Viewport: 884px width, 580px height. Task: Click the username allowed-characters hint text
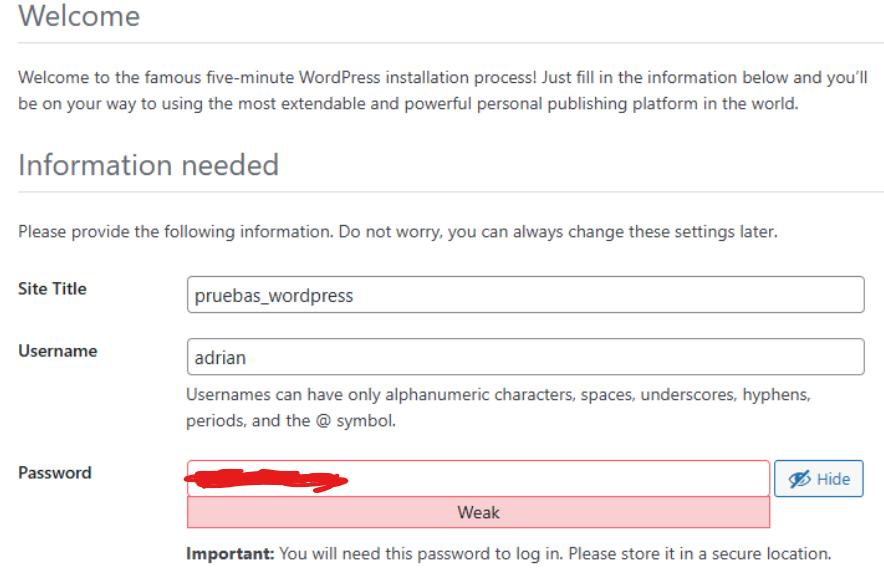point(498,408)
